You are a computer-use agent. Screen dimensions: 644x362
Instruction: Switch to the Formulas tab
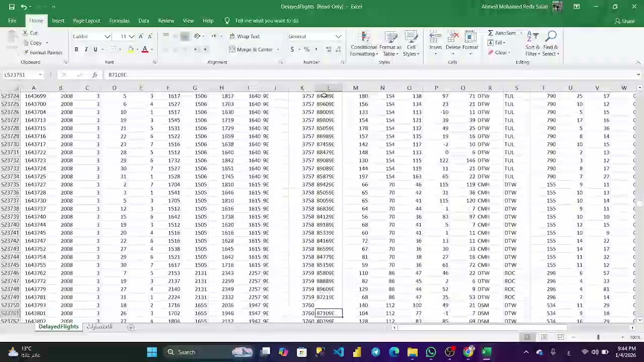click(x=119, y=21)
